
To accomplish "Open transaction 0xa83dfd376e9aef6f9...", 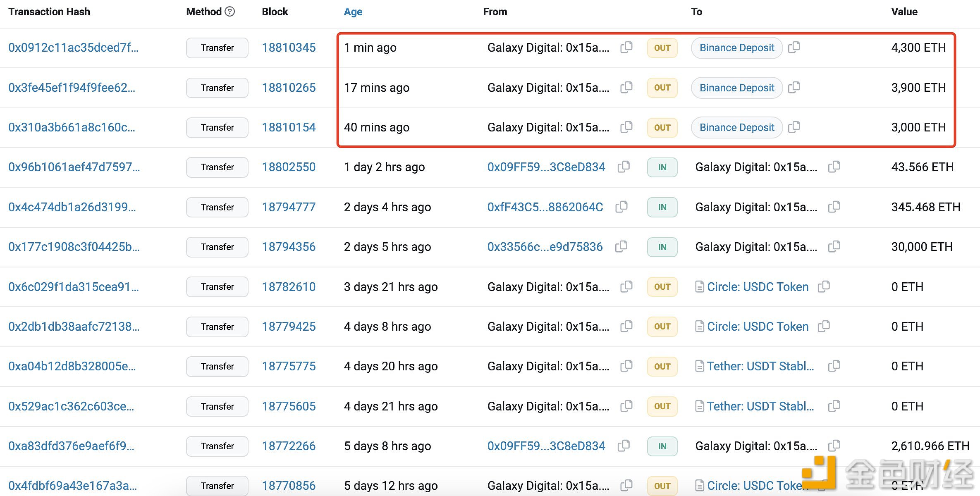I will [x=71, y=446].
